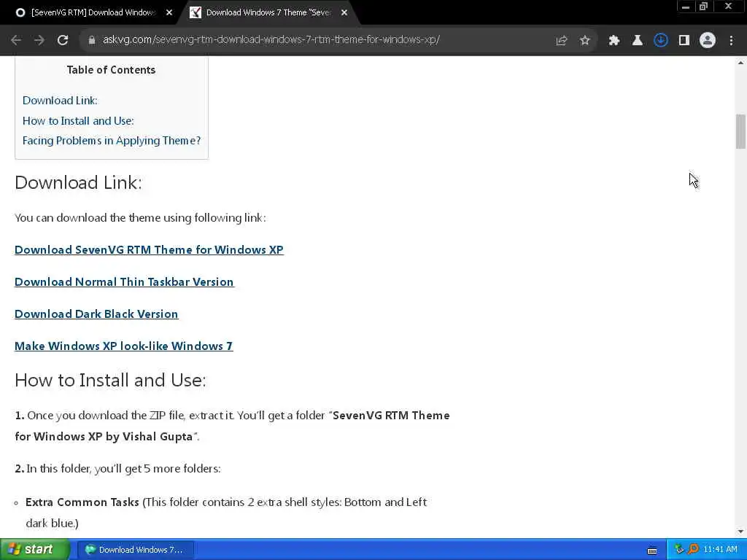Close the [SevenVG RTM] tab
The width and height of the screenshot is (747, 560).
coord(169,13)
